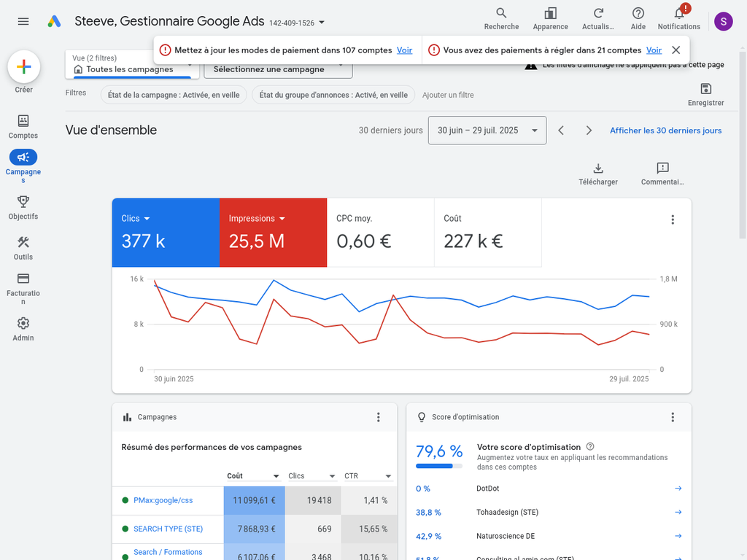Click the Créer plus button
This screenshot has width=747, height=560.
(x=24, y=66)
